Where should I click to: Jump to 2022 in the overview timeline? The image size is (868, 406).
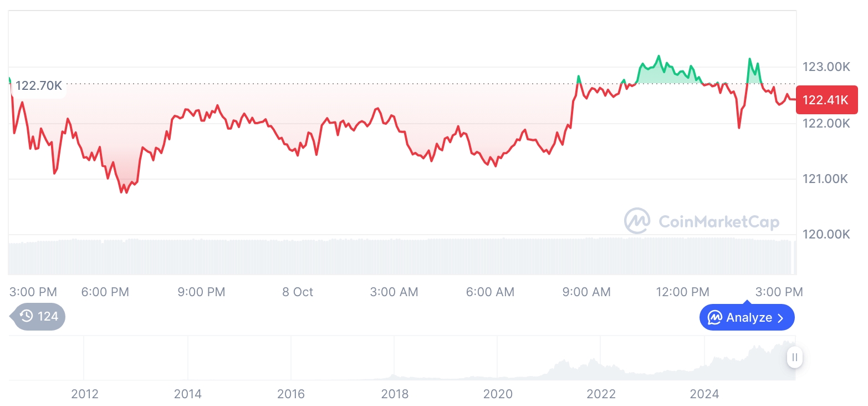point(601,394)
